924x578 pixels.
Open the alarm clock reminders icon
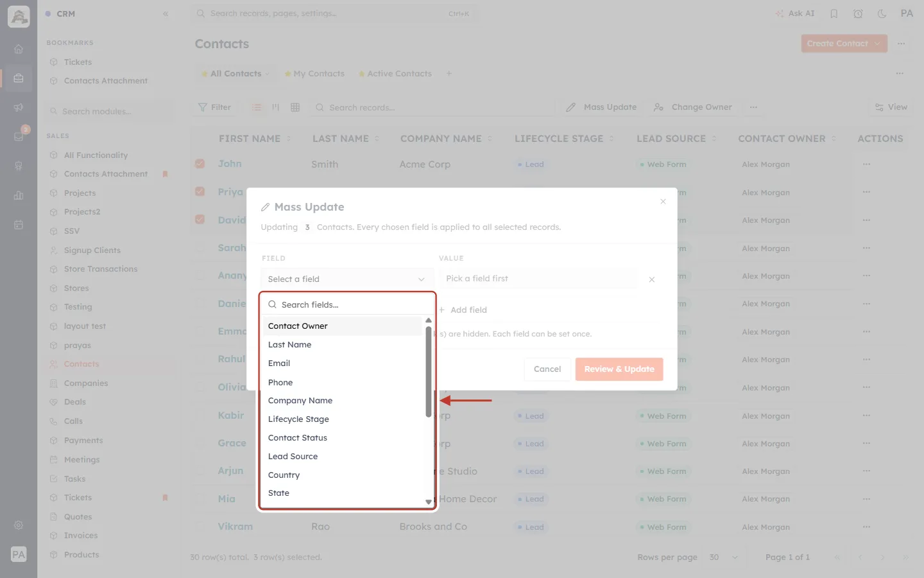(858, 13)
